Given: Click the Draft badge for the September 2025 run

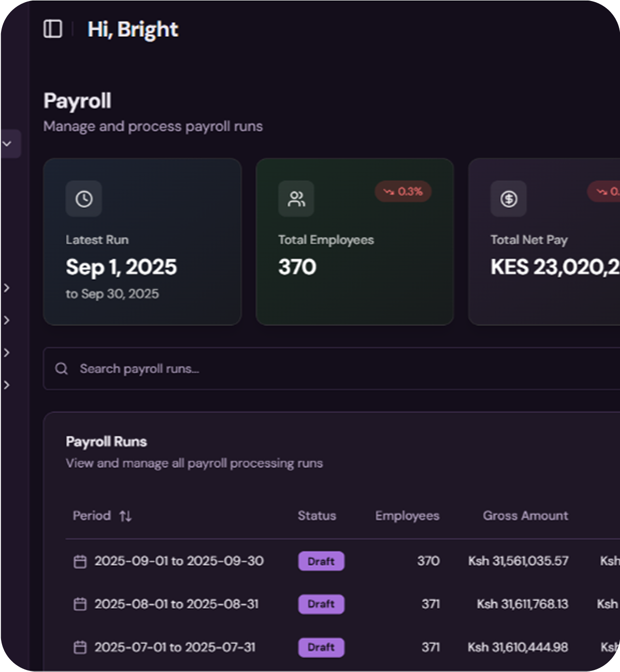Looking at the screenshot, I should 321,561.
